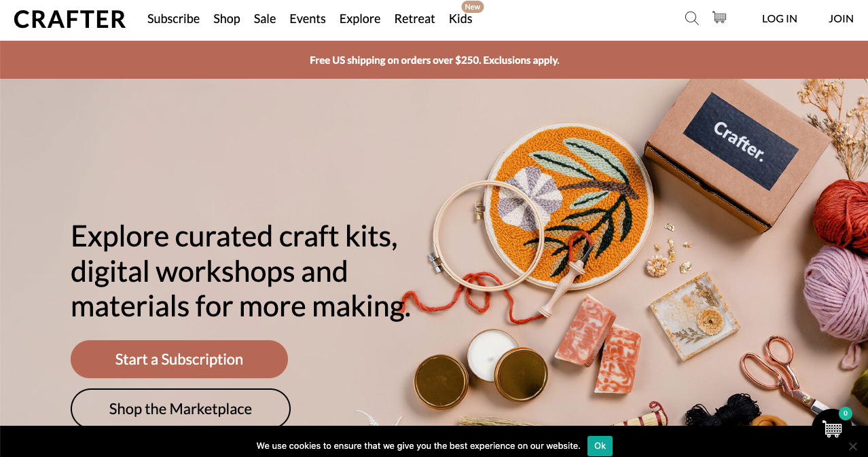Open the Subscribe menu

173,19
